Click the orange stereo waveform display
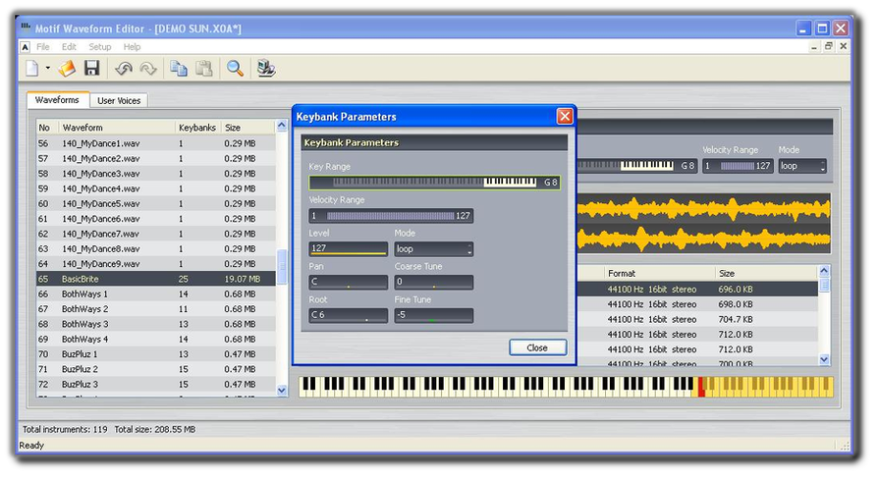Image resolution: width=878 pixels, height=479 pixels. [x=704, y=224]
